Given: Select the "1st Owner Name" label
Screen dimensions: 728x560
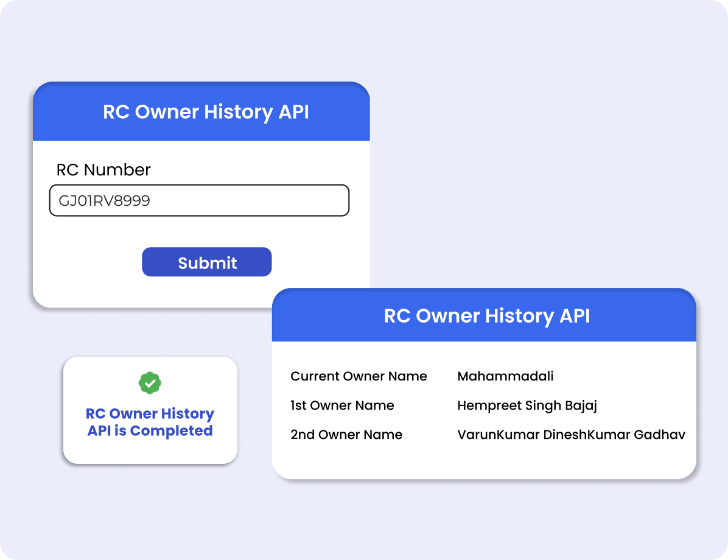Looking at the screenshot, I should [342, 405].
